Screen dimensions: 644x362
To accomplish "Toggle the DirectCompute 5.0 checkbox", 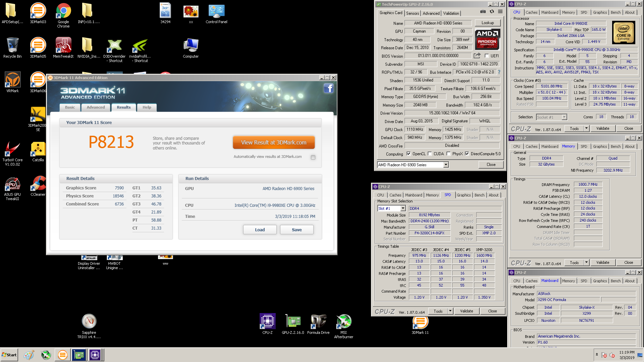I will tap(467, 154).
